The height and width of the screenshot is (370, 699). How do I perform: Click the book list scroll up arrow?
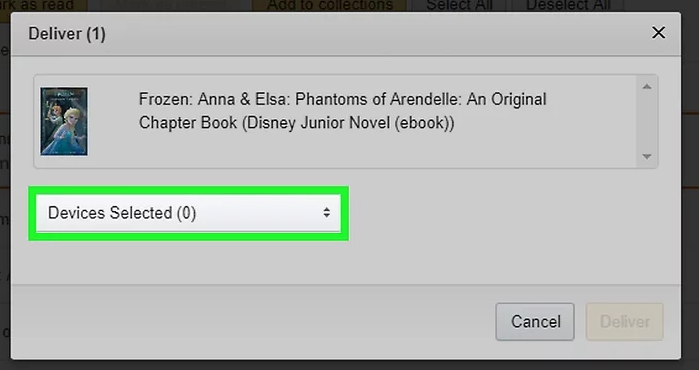tap(647, 86)
